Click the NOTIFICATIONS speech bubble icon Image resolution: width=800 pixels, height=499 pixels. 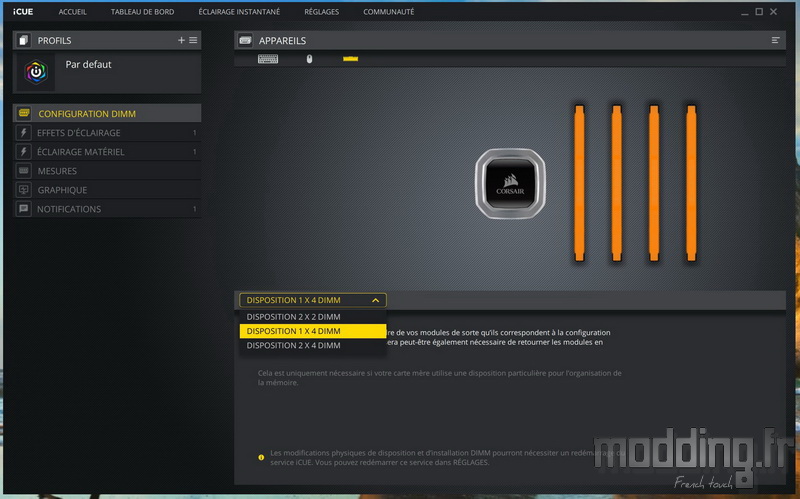[23, 209]
